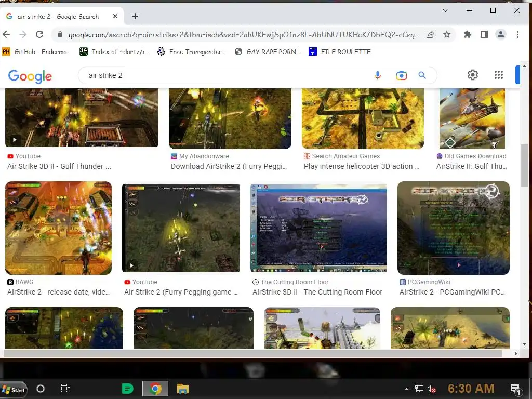Open 'AirStrike II: Gulf Thu...' result title
532x399 pixels.
tap(472, 166)
